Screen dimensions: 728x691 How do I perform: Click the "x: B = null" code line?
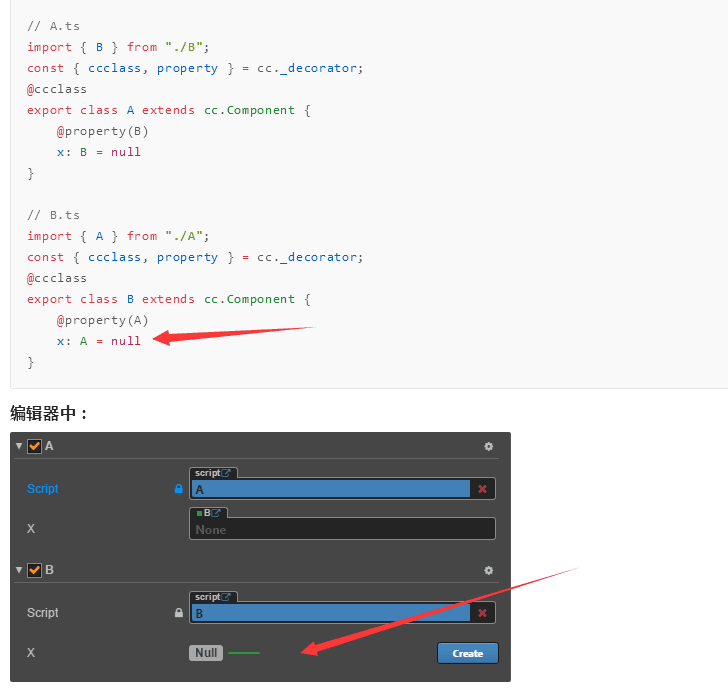click(98, 152)
